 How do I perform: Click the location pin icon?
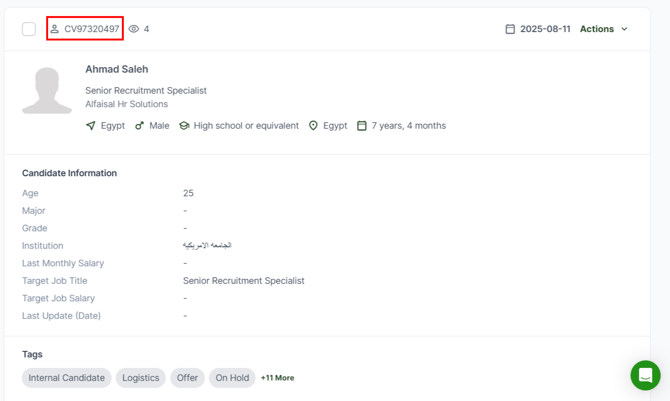(313, 126)
